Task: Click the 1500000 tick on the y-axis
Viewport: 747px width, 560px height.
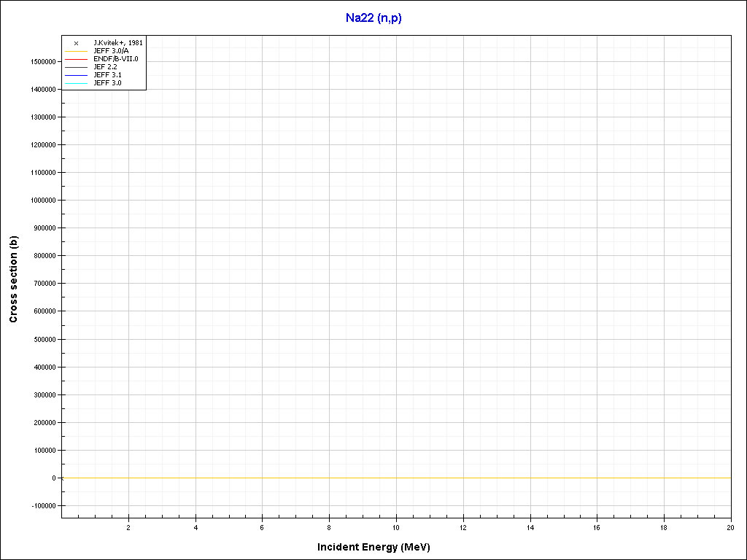Action: coord(43,62)
